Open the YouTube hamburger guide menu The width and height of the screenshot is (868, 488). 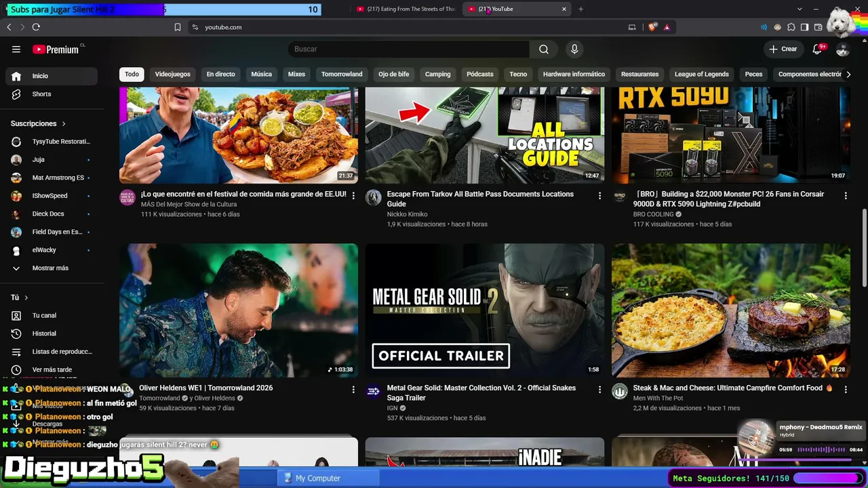click(16, 49)
